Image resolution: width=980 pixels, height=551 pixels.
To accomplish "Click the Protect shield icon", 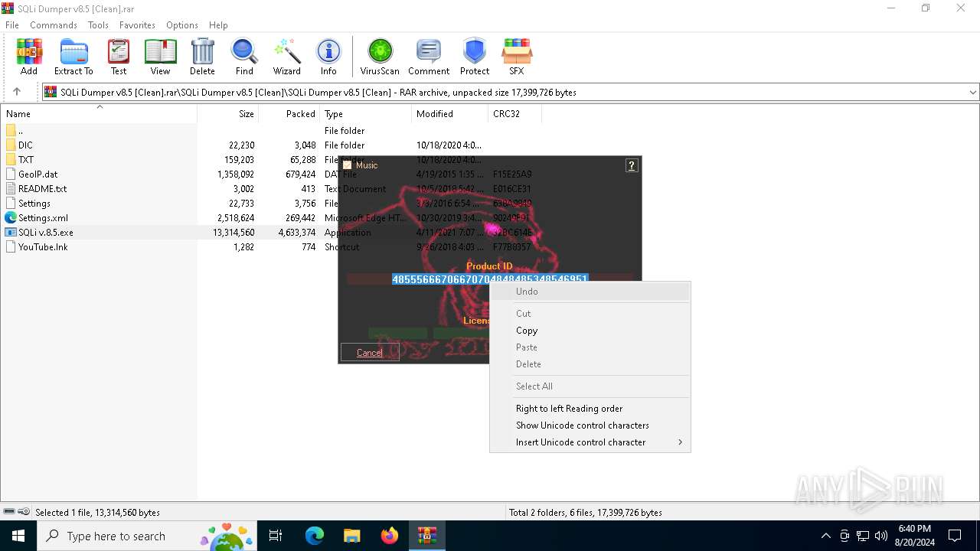I will [475, 57].
